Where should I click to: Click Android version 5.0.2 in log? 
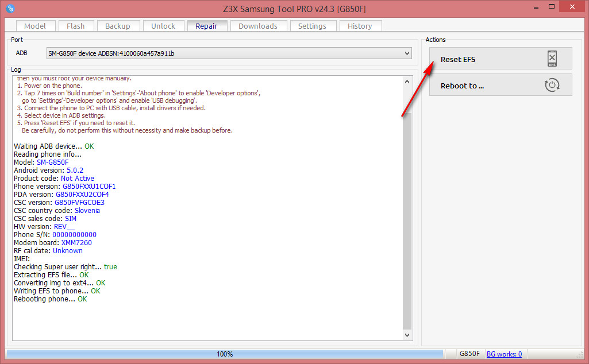tap(75, 171)
